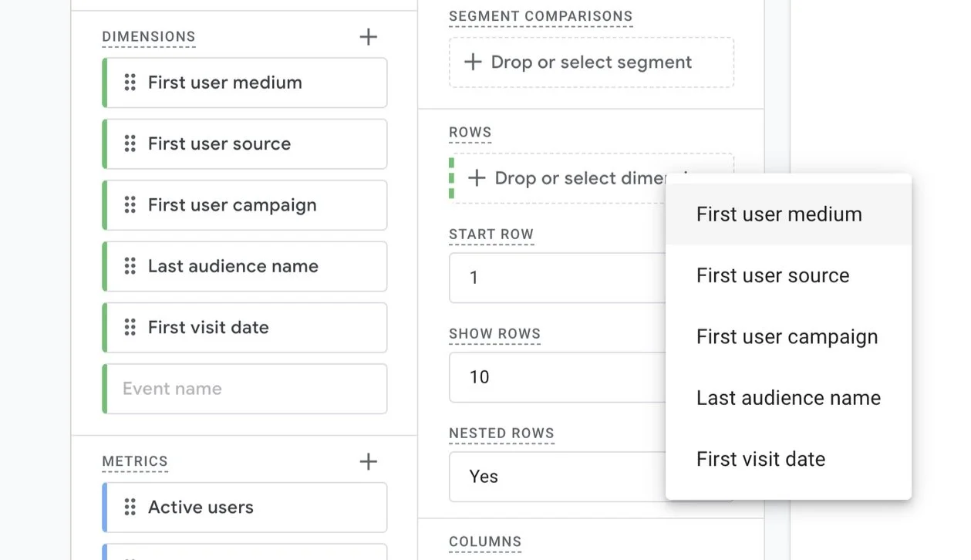Select Last audience name menu option
This screenshot has width=971, height=560.
(788, 398)
